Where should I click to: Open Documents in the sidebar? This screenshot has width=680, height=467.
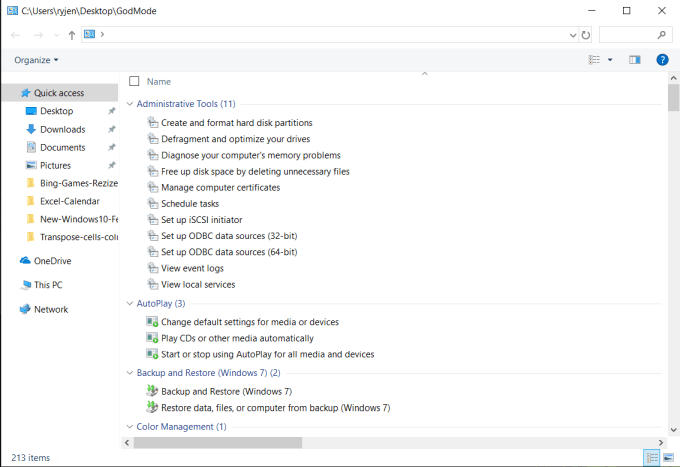coord(62,147)
